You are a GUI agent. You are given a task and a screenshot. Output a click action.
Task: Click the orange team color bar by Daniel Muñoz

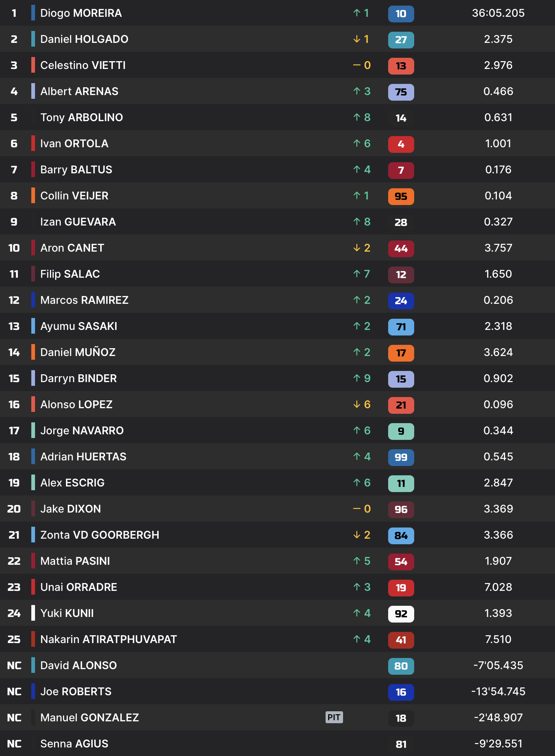click(33, 352)
